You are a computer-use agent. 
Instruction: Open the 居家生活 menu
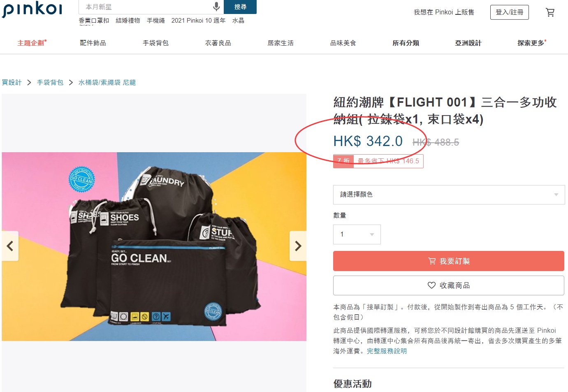pos(281,43)
